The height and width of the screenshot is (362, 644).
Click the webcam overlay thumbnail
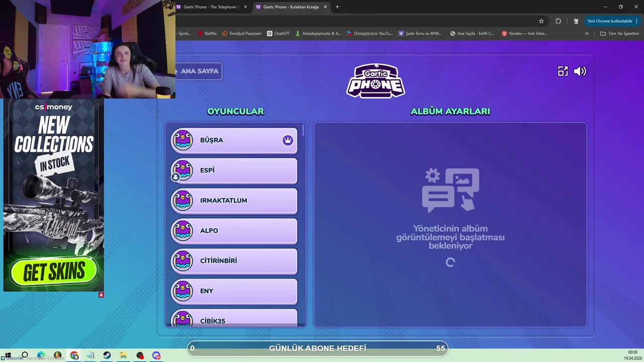pyautogui.click(x=88, y=49)
